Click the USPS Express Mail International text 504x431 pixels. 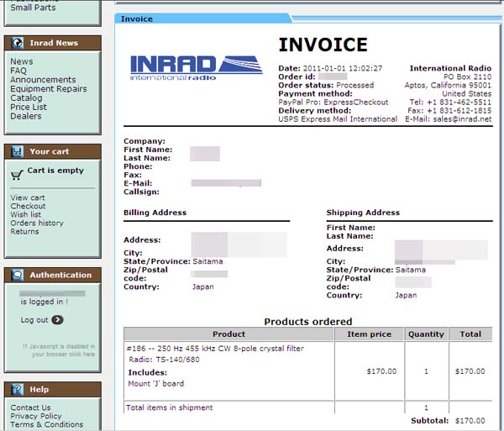coord(338,119)
